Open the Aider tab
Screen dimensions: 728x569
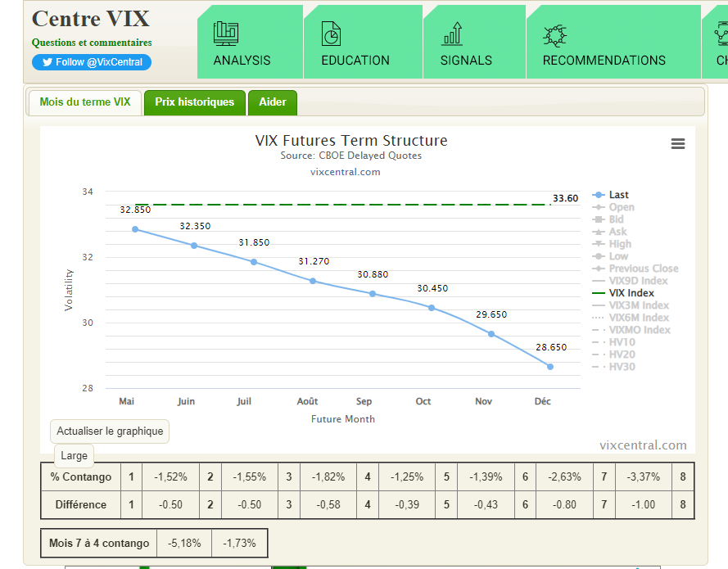pos(273,102)
